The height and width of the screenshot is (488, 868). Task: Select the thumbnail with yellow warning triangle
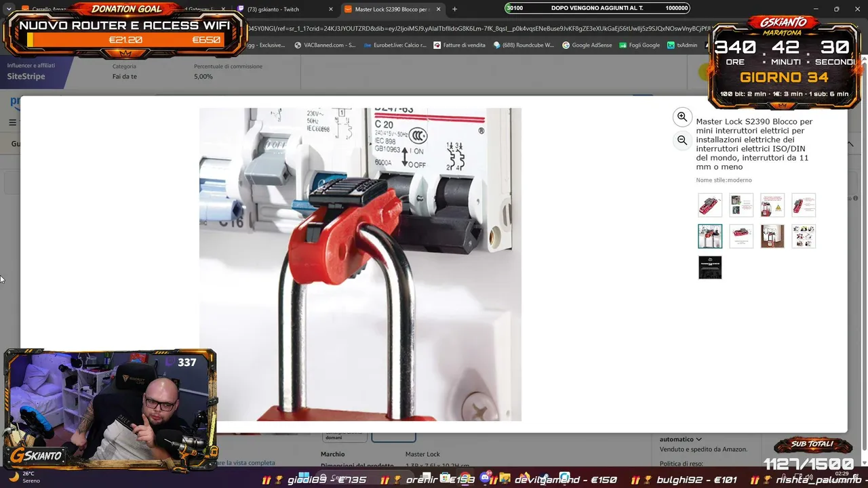click(x=772, y=205)
